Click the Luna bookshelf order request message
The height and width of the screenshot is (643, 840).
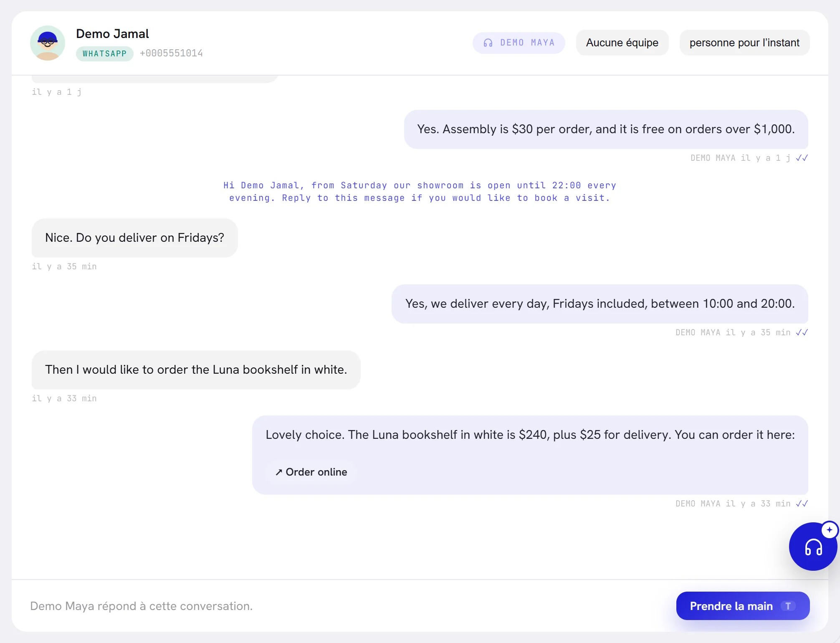point(196,370)
